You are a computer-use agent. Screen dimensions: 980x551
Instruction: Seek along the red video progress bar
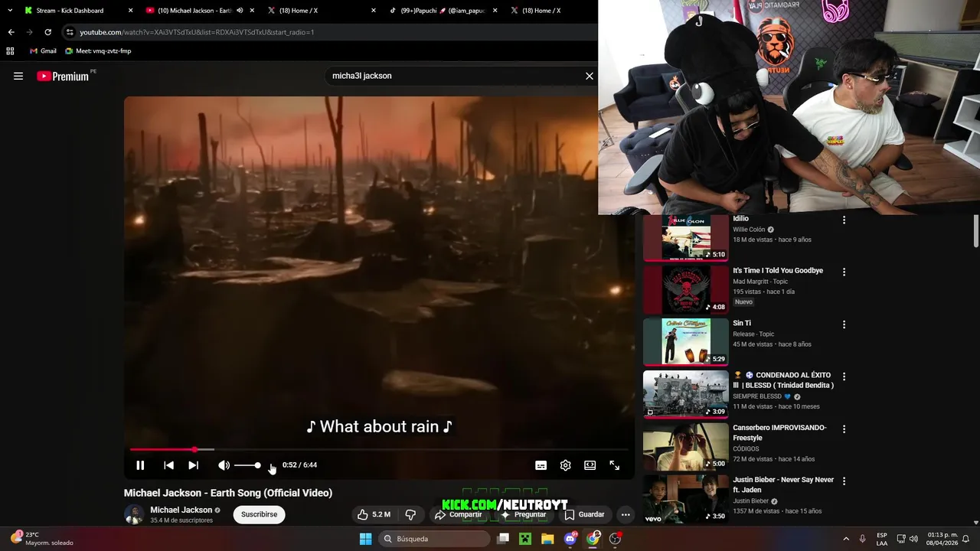379,449
